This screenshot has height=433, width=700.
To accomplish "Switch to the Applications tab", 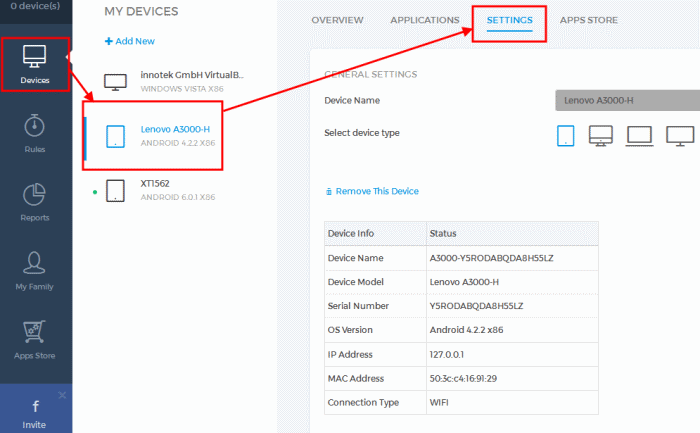I will point(425,20).
